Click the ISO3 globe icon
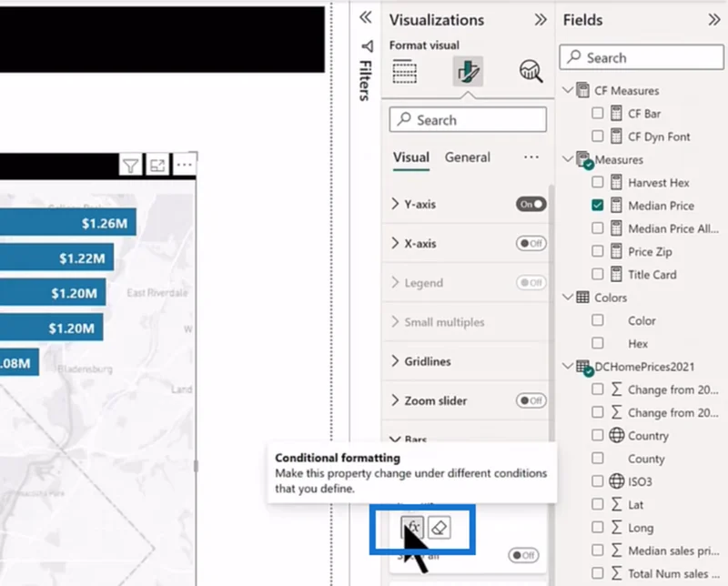 [616, 481]
